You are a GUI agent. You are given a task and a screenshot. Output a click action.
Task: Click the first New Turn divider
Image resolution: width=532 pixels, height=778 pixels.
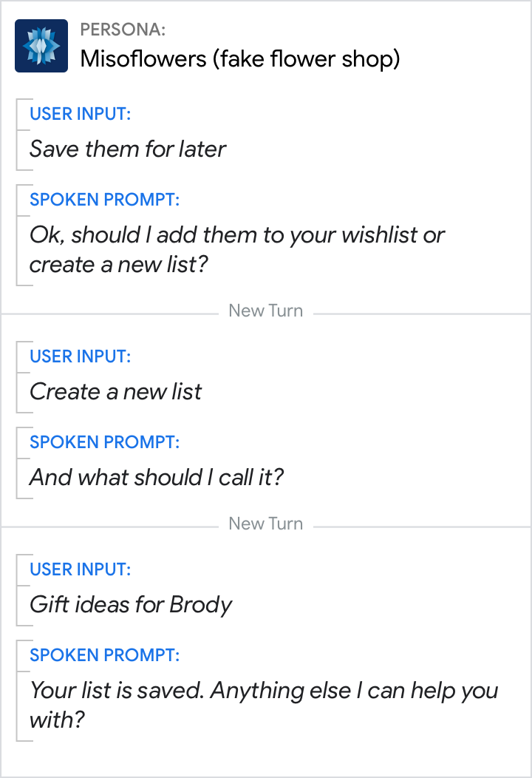[265, 311]
